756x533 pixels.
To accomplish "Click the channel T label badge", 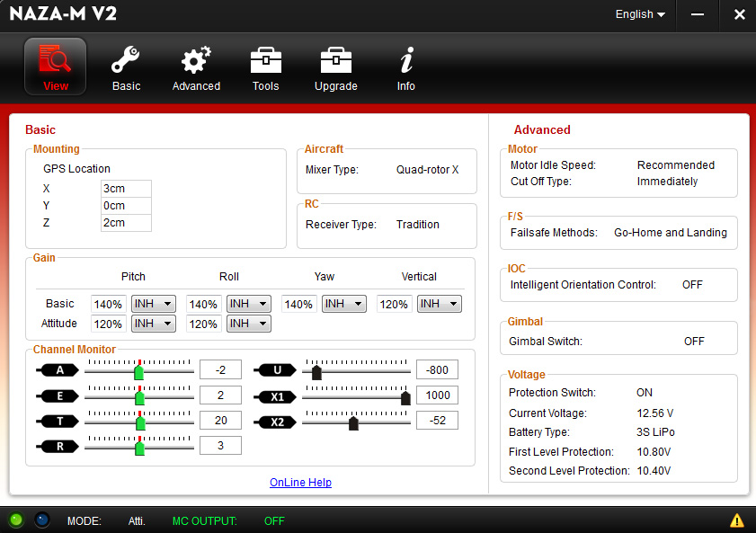I will (x=58, y=422).
